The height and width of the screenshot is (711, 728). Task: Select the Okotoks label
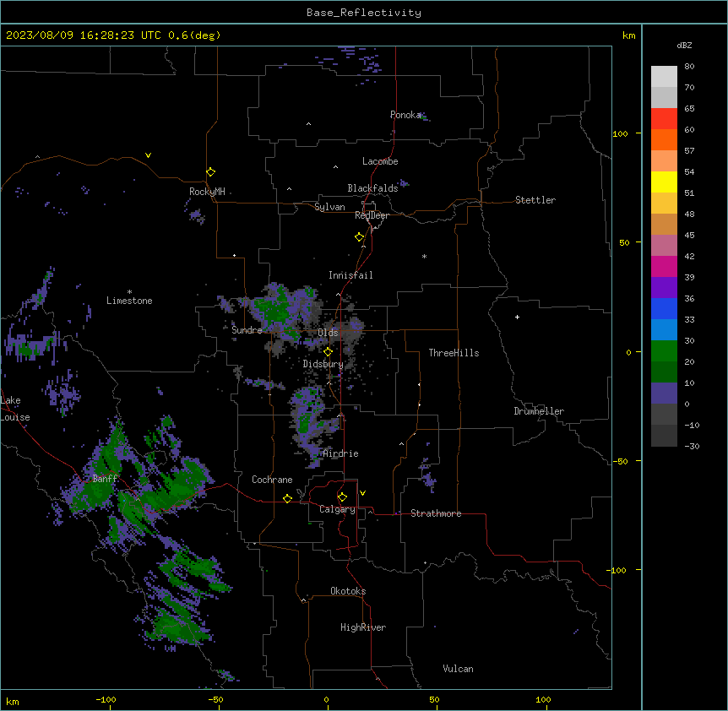pos(348,591)
